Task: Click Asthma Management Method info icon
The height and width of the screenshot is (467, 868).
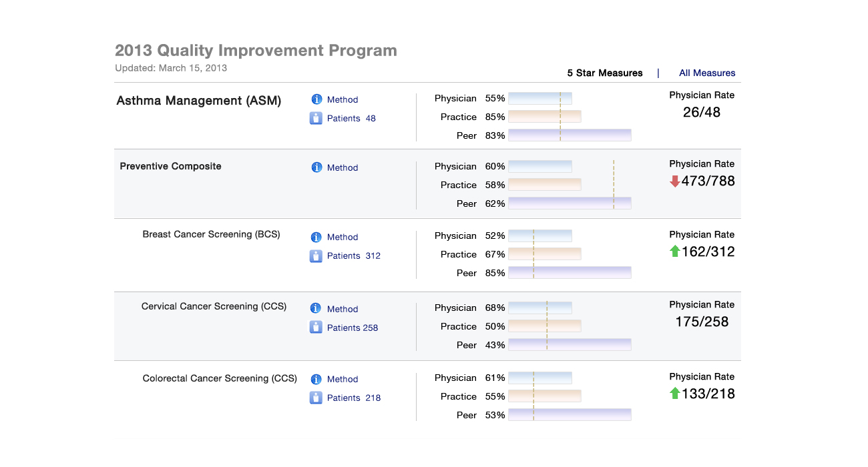Action: click(316, 99)
